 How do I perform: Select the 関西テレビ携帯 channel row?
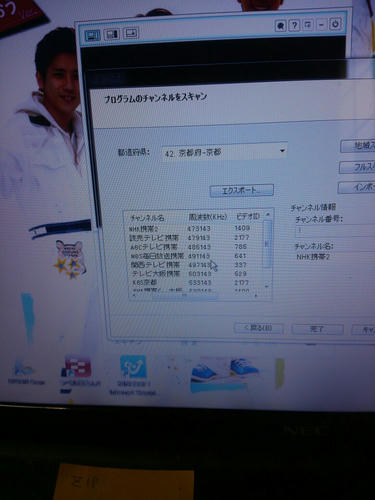point(196,265)
